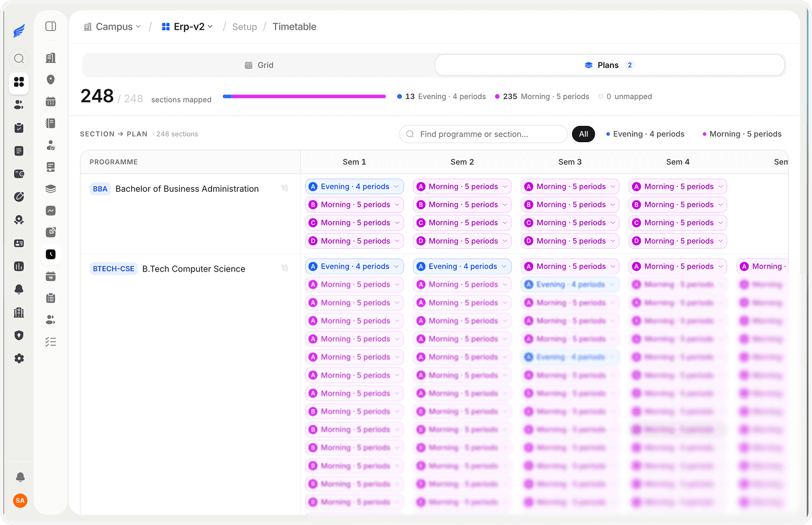Open the location pin icon
This screenshot has height=525, width=812.
[x=51, y=80]
